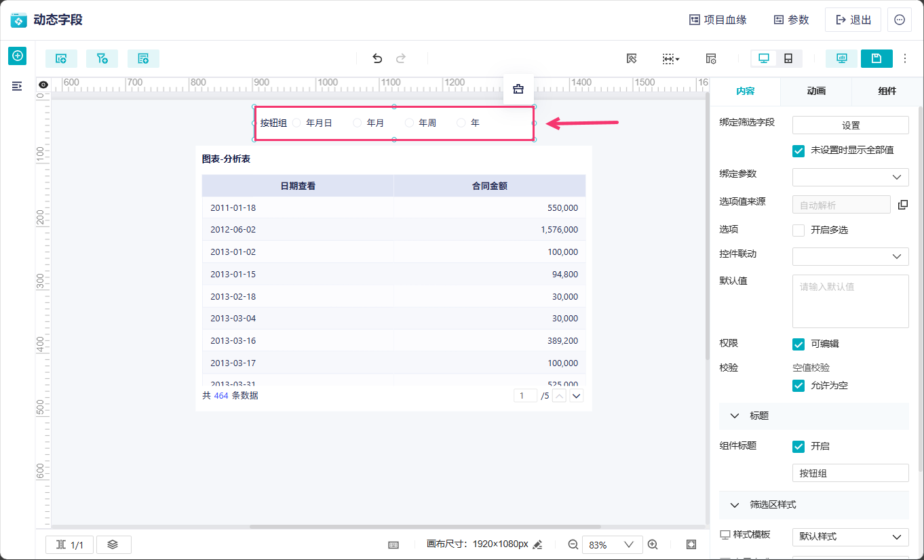
Task: Click the 选项值来源 自动解析 field
Action: coord(841,205)
